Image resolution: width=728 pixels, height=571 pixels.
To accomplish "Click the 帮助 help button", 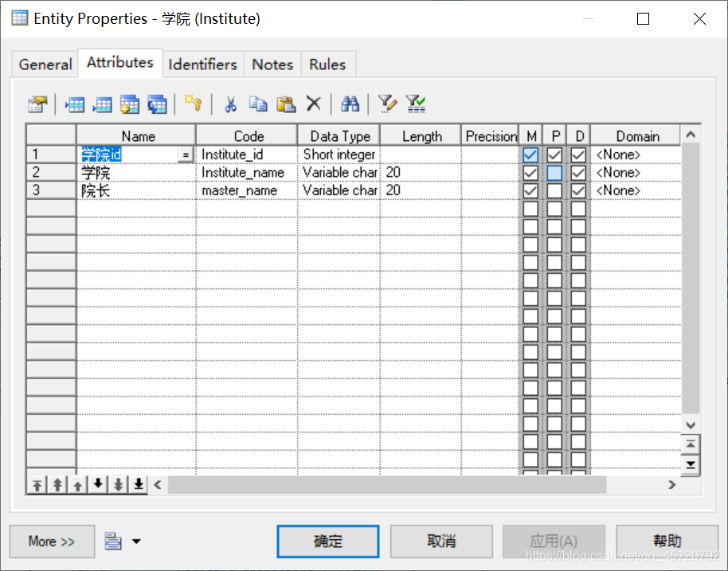I will tap(667, 542).
